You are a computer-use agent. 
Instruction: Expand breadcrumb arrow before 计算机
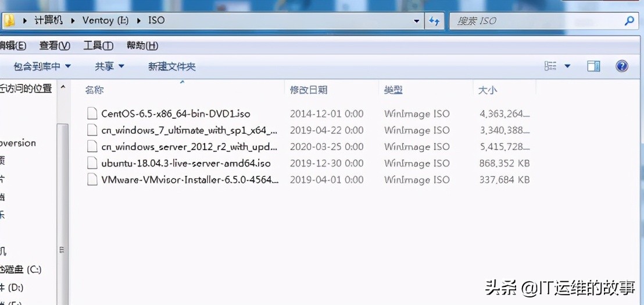[x=25, y=20]
